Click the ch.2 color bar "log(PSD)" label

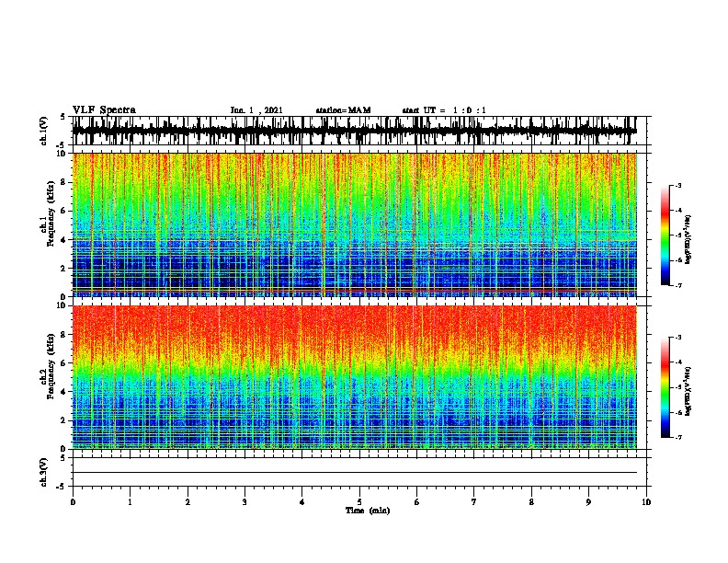click(688, 391)
